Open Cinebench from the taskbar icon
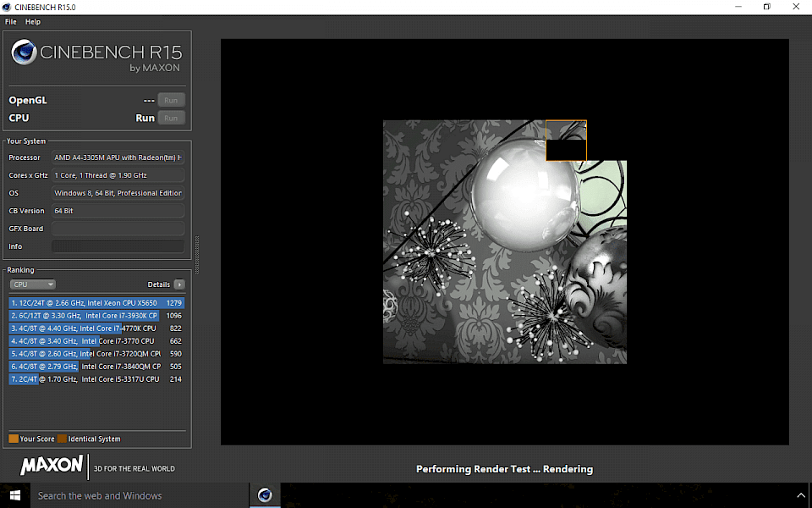This screenshot has width=812, height=508. 265,495
